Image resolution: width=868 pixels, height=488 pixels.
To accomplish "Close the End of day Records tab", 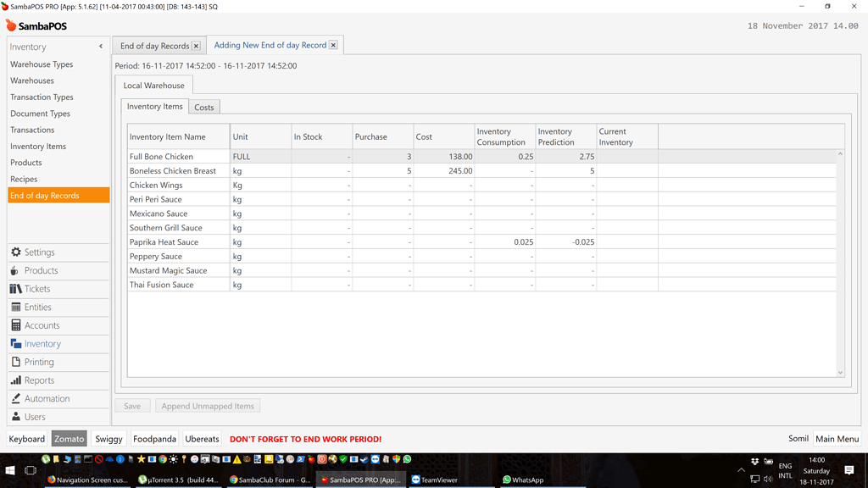I will pyautogui.click(x=196, y=46).
